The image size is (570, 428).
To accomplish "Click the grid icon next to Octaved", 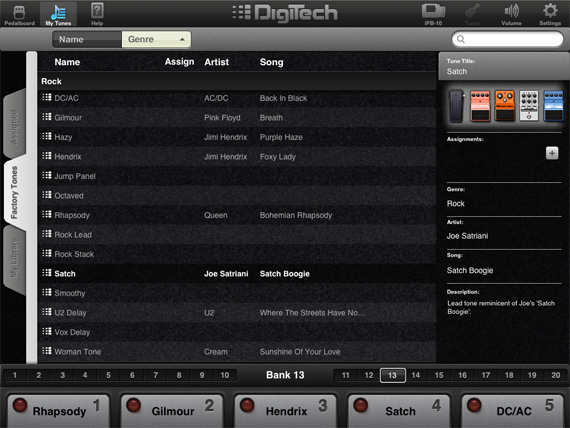I will [47, 195].
